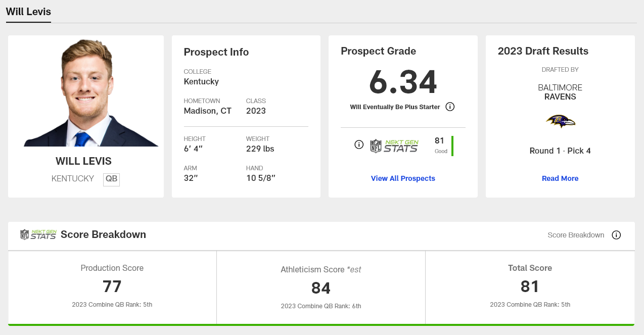Image resolution: width=644 pixels, height=335 pixels.
Task: Select the Production Score 77 panel
Action: pyautogui.click(x=112, y=286)
